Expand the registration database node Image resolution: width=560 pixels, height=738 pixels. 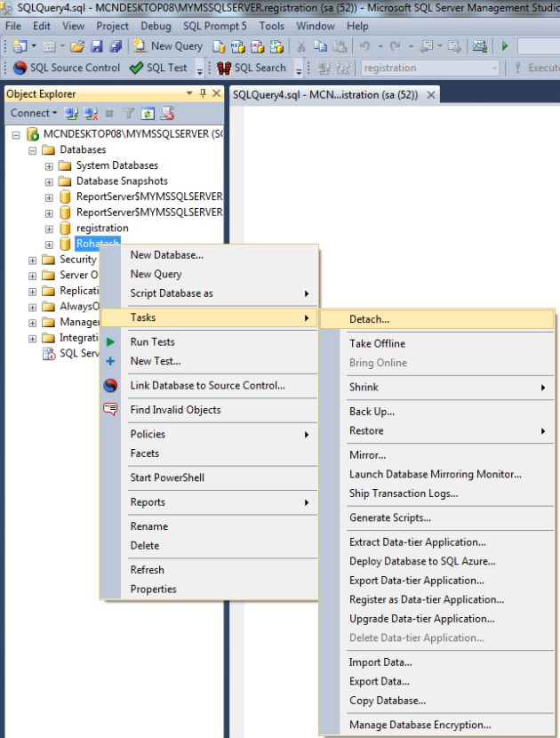(x=49, y=229)
